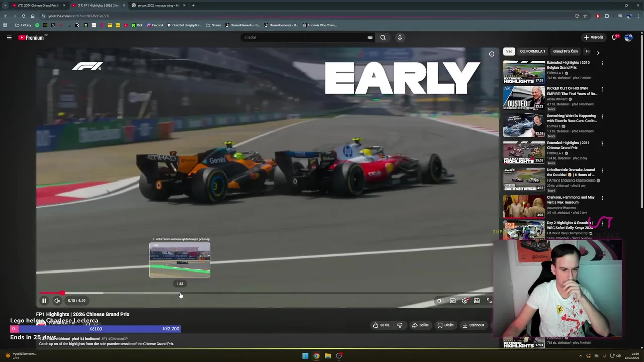Click the seek preview thumbnail at 1:32
The width and height of the screenshot is (644, 362).
tap(180, 260)
